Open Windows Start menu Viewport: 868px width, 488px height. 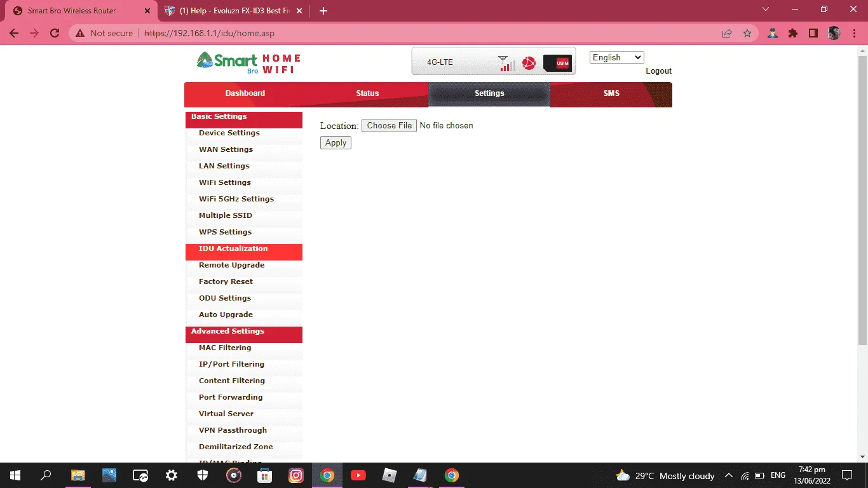click(x=15, y=475)
